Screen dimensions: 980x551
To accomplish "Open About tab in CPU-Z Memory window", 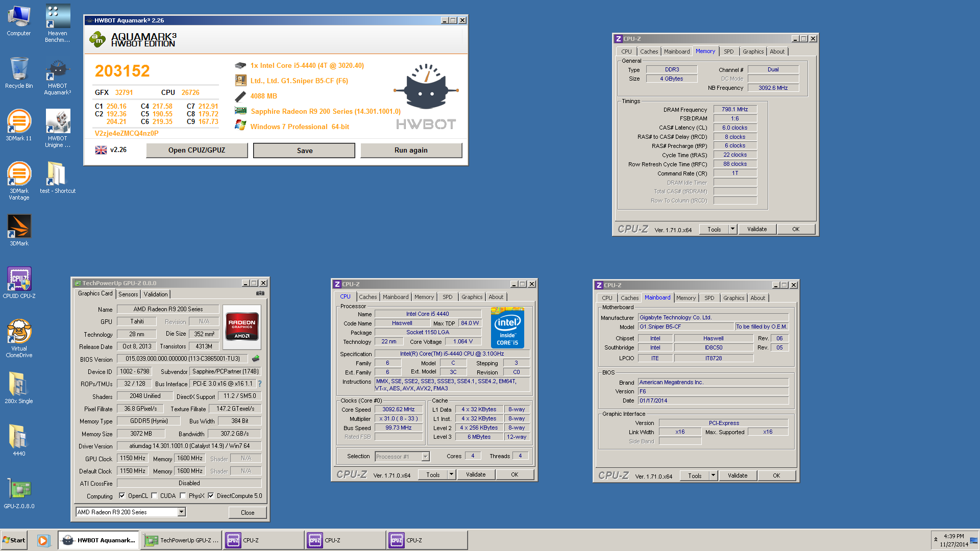I will 777,52.
